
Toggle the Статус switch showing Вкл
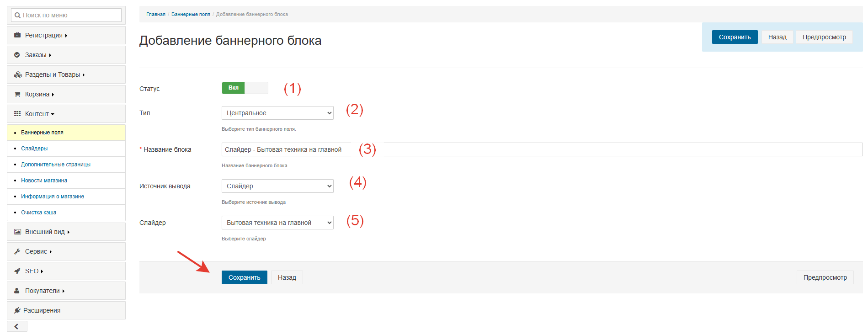(x=245, y=88)
